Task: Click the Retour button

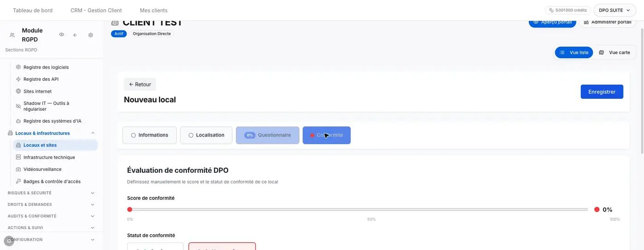Action: click(x=140, y=84)
